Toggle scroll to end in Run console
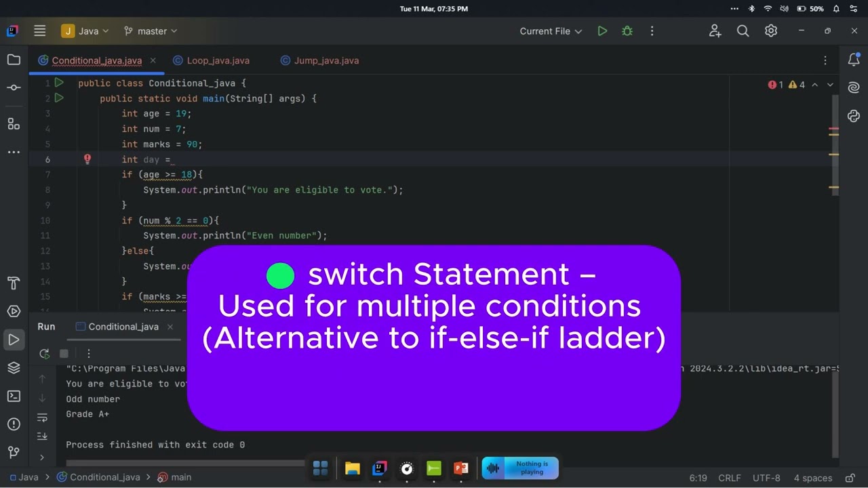The height and width of the screenshot is (488, 868). pyautogui.click(x=42, y=436)
